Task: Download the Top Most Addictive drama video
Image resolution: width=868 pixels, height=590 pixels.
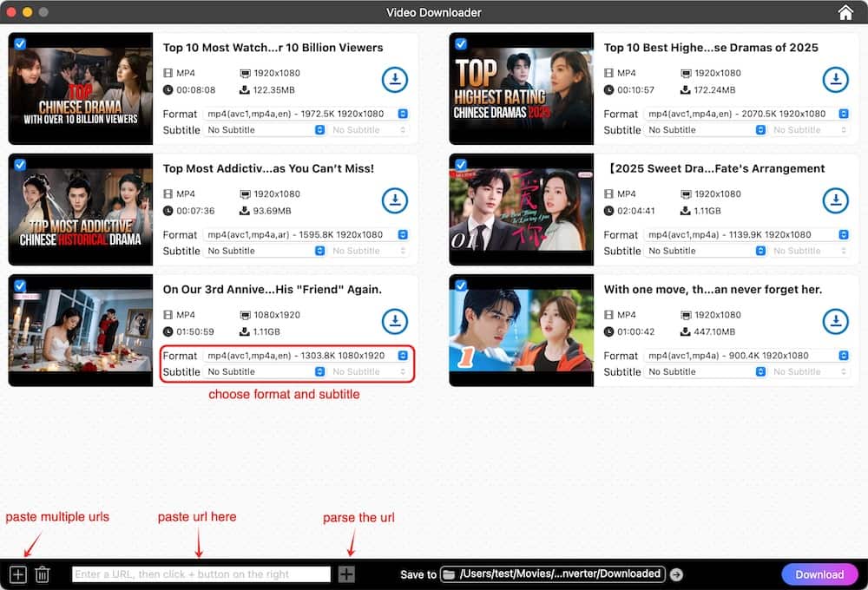Action: point(395,200)
